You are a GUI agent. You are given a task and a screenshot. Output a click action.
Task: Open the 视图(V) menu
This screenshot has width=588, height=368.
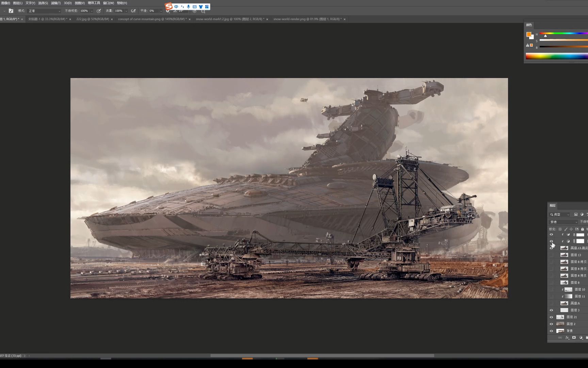(80, 3)
